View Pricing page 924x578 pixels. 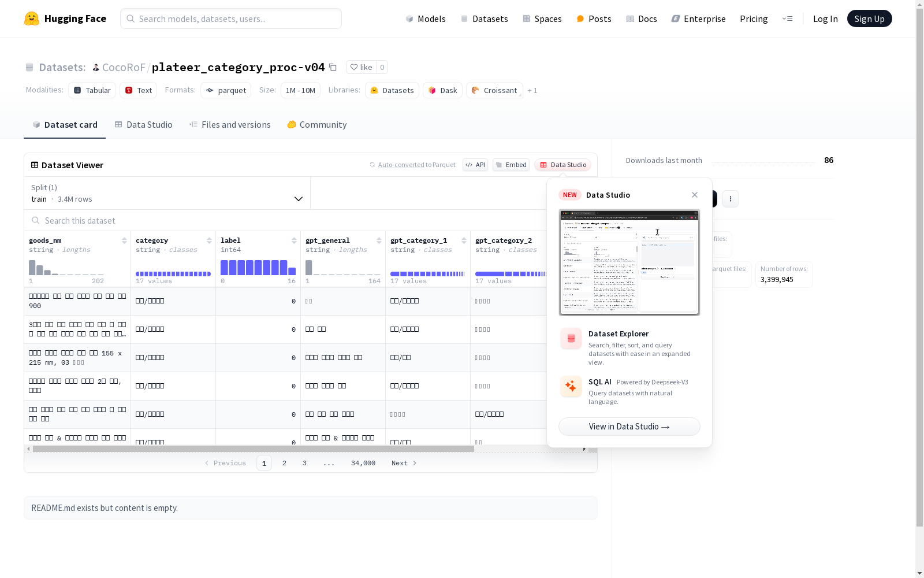pos(754,18)
